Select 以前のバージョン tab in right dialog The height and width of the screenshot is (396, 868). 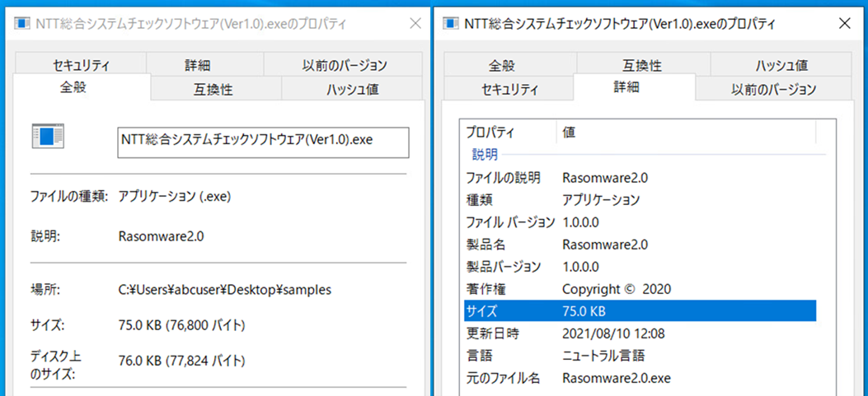click(773, 89)
